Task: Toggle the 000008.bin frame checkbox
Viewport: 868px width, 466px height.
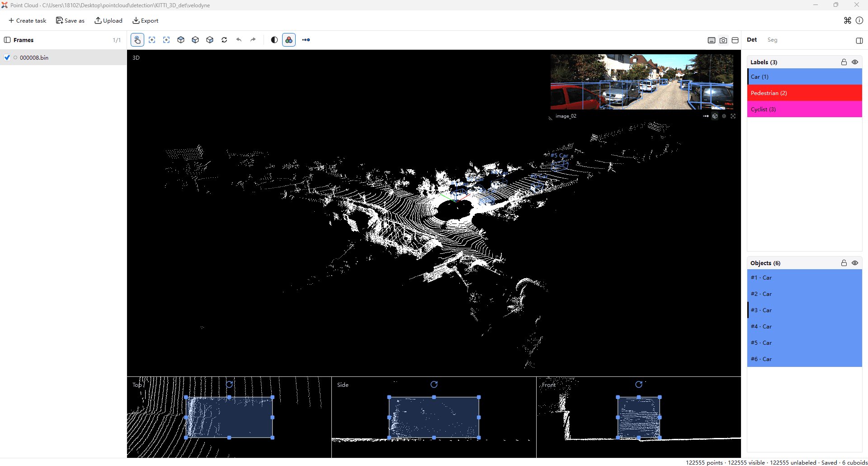Action: [7, 57]
